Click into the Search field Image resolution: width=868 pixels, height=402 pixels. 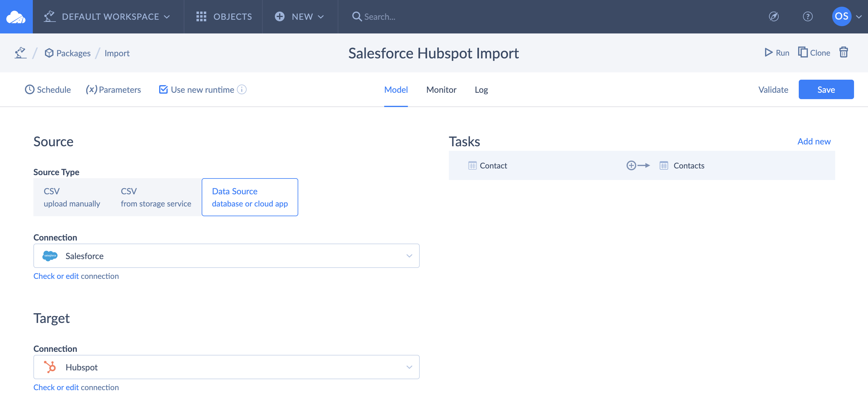[x=379, y=16]
